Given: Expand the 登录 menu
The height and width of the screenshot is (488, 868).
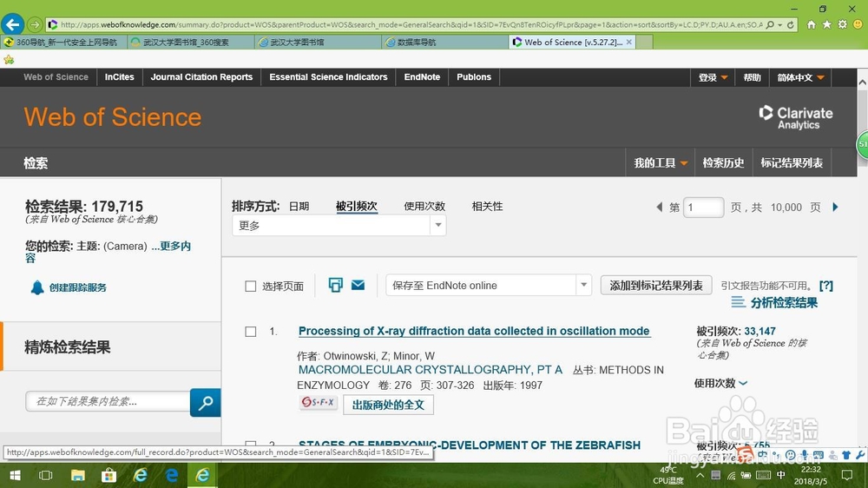Looking at the screenshot, I should (713, 77).
